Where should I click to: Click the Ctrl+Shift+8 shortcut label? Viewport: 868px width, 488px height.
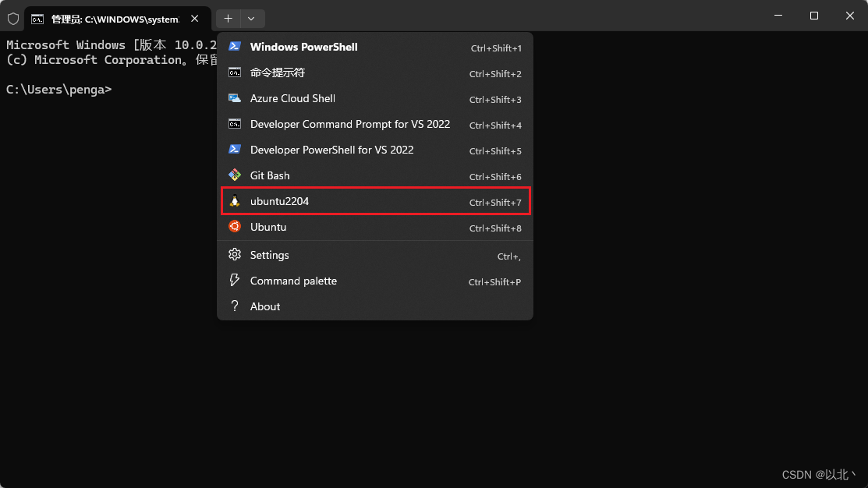(x=495, y=228)
